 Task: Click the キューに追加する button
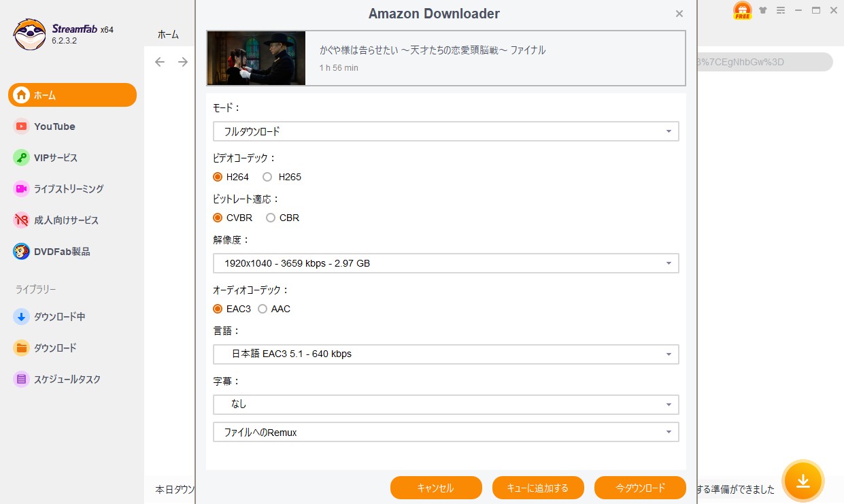(x=538, y=488)
